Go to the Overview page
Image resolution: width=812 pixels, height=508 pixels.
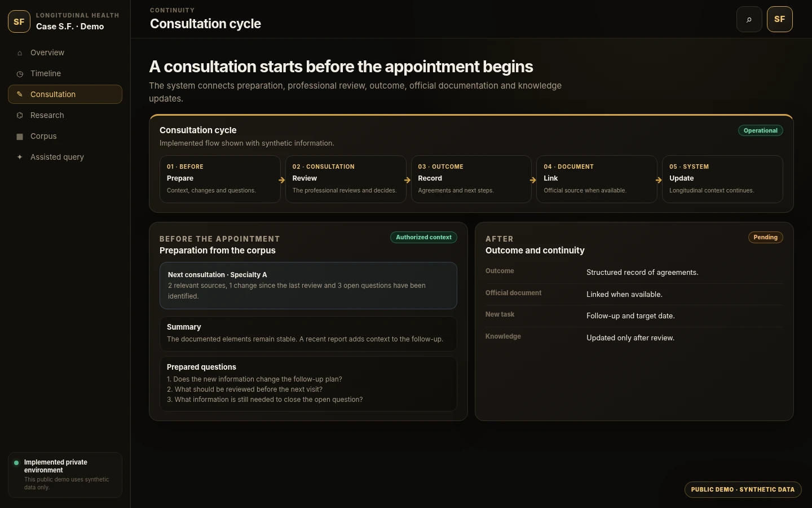pyautogui.click(x=65, y=52)
